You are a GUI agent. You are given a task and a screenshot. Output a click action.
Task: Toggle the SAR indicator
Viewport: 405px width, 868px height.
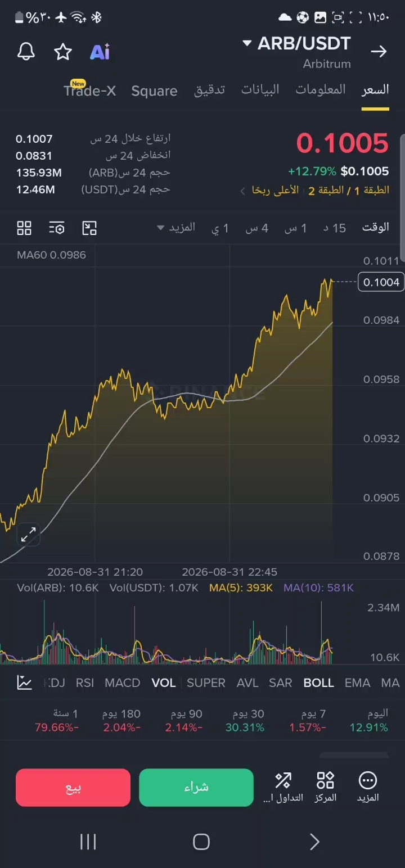(280, 682)
